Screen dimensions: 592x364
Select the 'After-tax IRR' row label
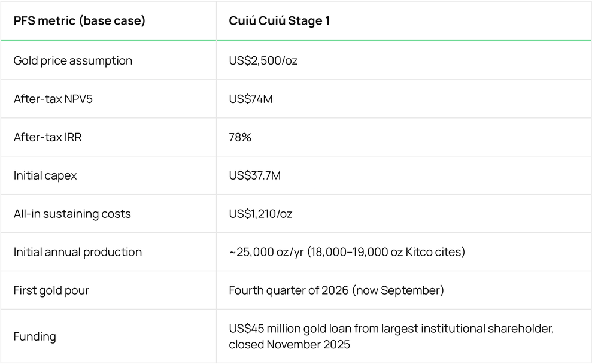coord(47,137)
